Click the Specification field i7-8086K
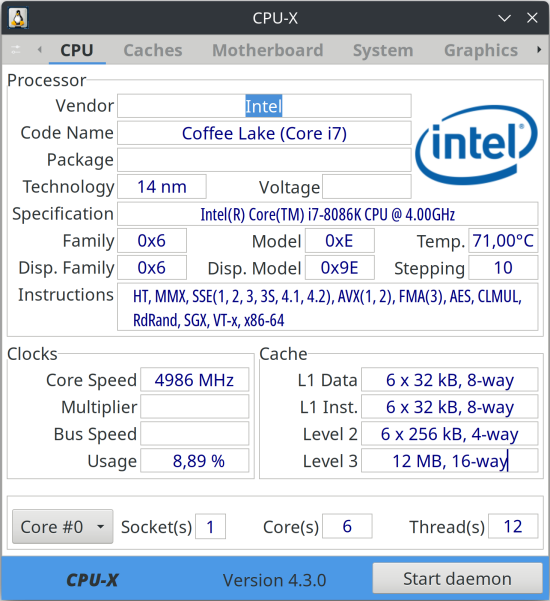This screenshot has height=601, width=550. coord(328,214)
